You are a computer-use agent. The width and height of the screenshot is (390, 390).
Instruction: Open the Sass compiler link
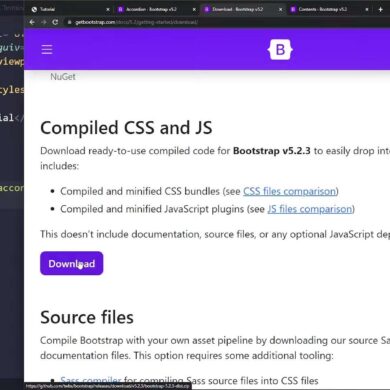pos(91,380)
